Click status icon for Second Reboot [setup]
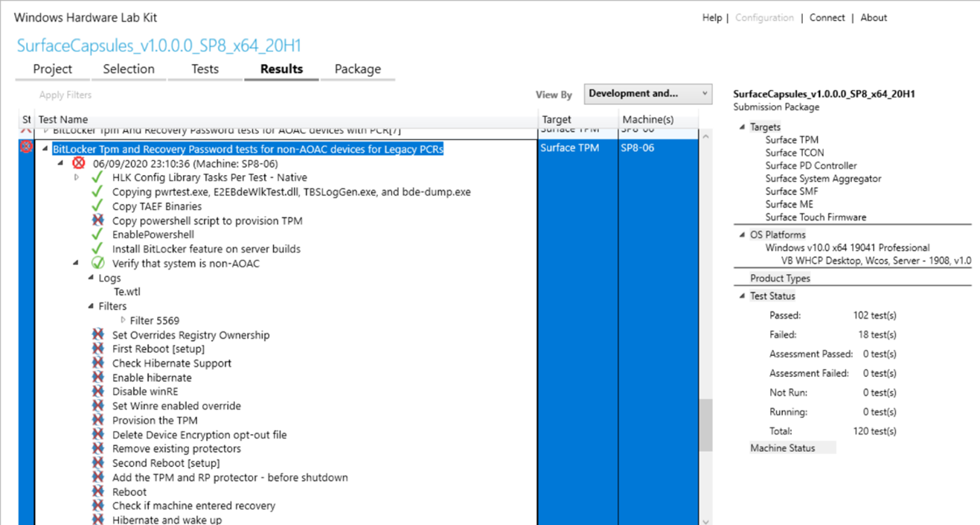 click(97, 462)
